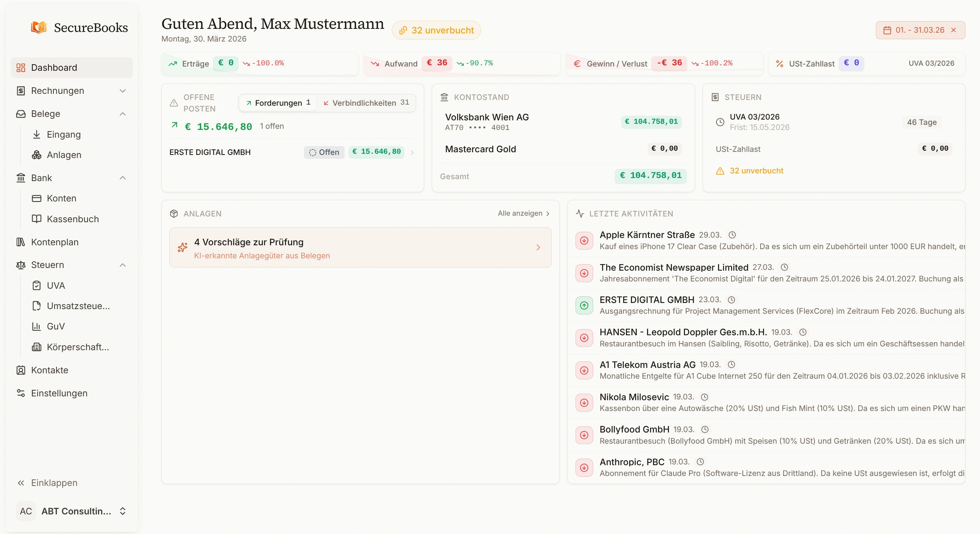Click the Anlagen panel cube icon
The width and height of the screenshot is (980, 534).
tap(174, 214)
